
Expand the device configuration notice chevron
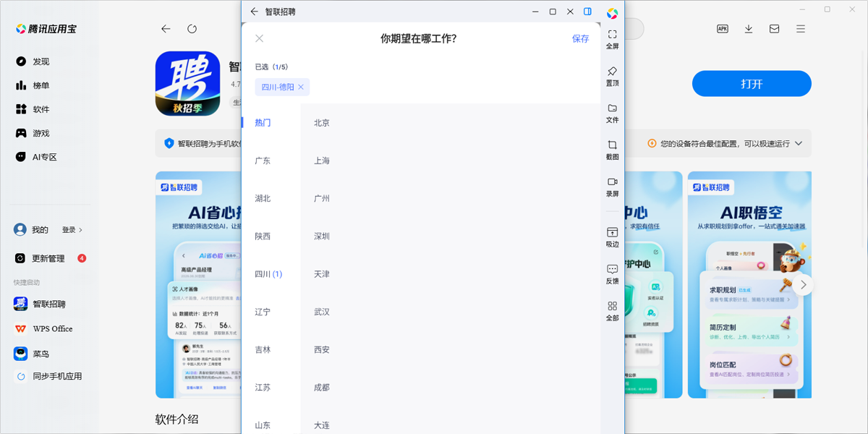tap(799, 143)
